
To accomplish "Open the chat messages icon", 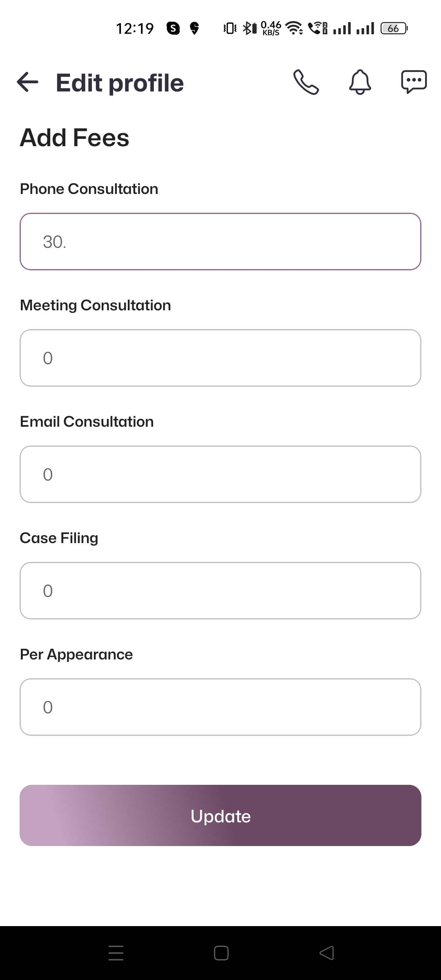I will pos(414,82).
